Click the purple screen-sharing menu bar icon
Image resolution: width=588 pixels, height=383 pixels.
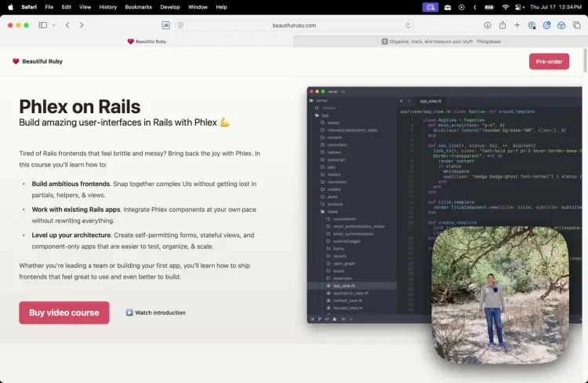[x=430, y=7]
